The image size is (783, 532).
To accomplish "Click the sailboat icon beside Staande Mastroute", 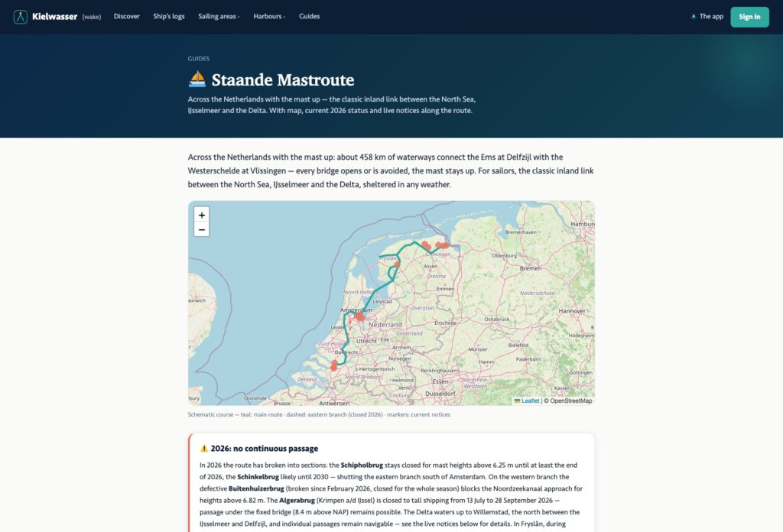I will 197,79.
